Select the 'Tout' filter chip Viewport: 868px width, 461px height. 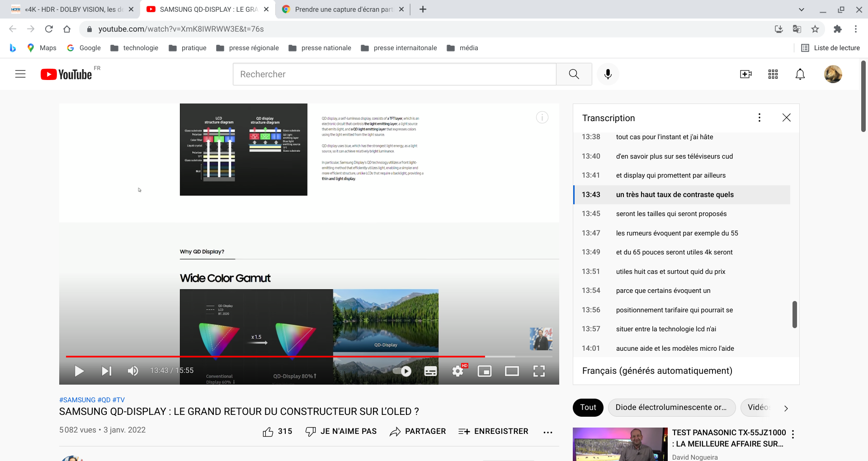click(588, 407)
